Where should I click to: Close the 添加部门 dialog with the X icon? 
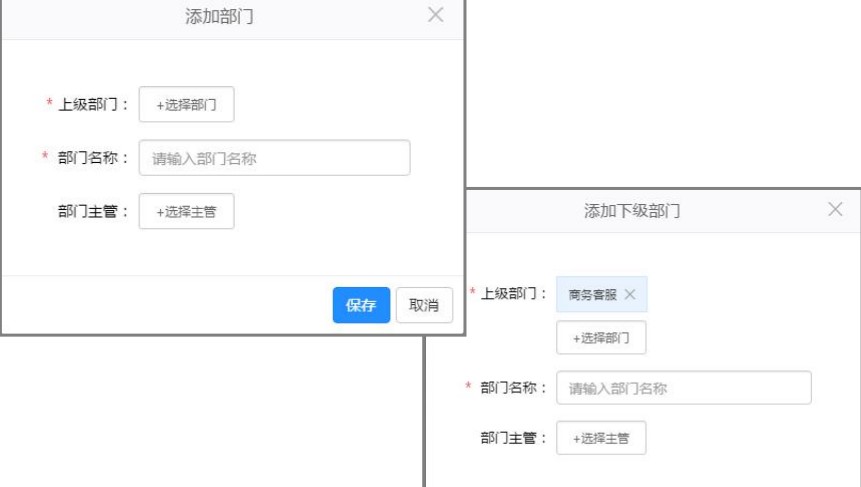pyautogui.click(x=435, y=15)
